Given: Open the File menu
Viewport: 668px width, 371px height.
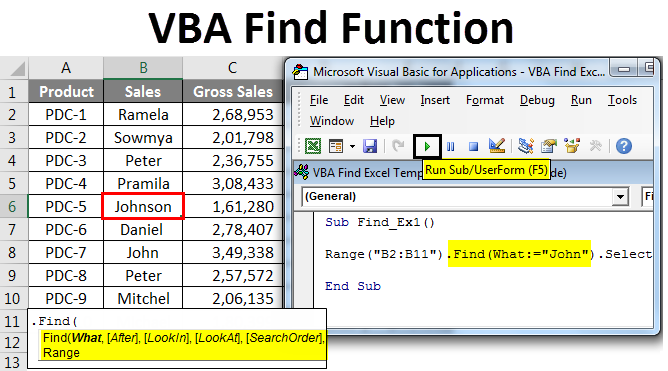Looking at the screenshot, I should coord(319,100).
